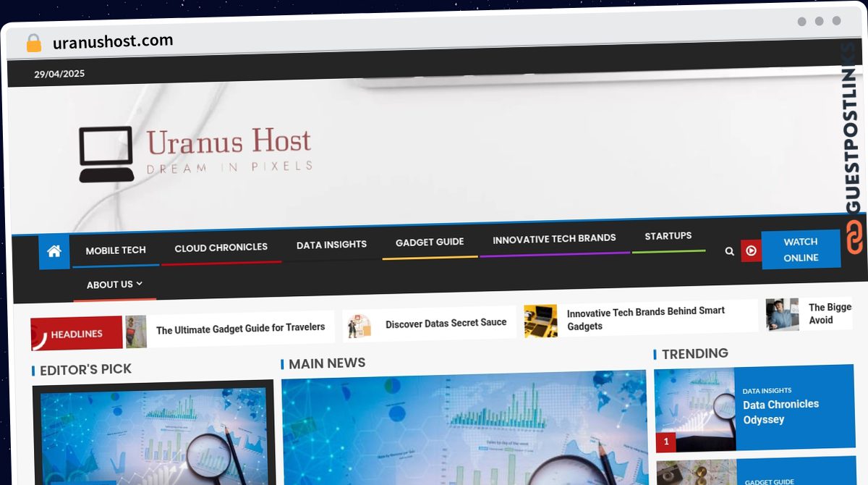Screen dimensions: 868x485
Task: Click the Trending section heading
Action: (694, 353)
